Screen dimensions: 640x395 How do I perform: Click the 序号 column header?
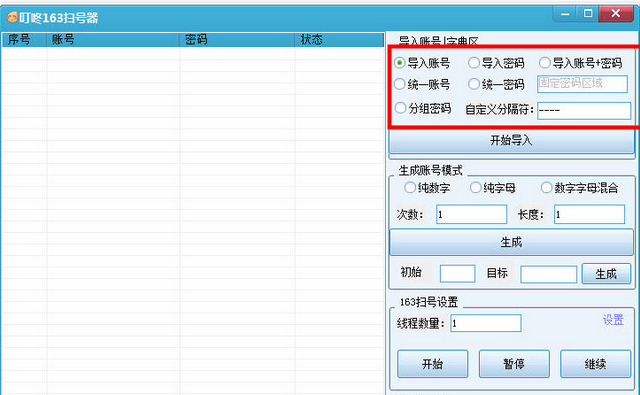[24, 40]
